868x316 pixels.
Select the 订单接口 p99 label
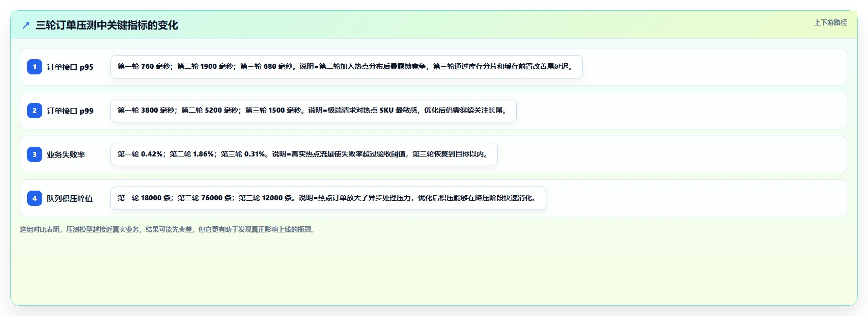click(x=70, y=111)
